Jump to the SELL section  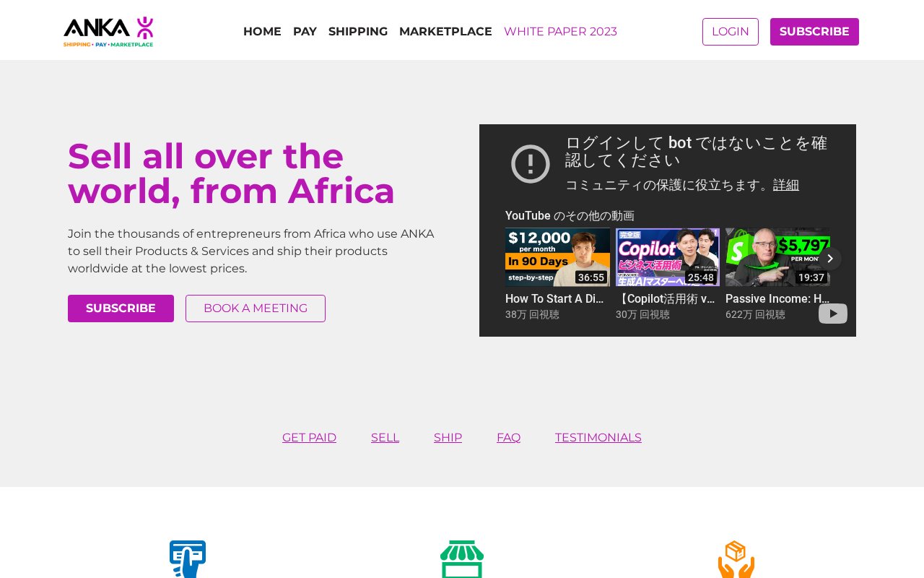point(385,438)
